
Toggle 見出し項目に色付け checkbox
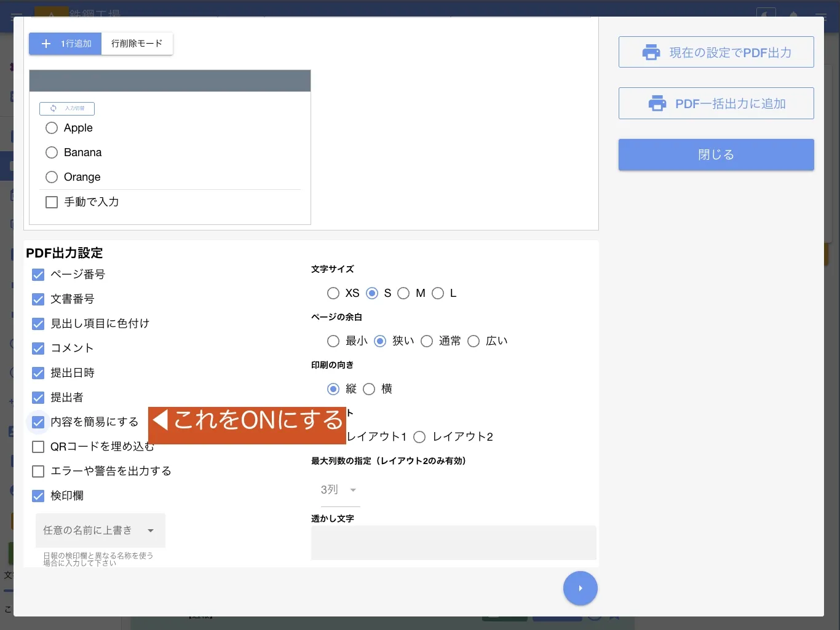point(38,324)
